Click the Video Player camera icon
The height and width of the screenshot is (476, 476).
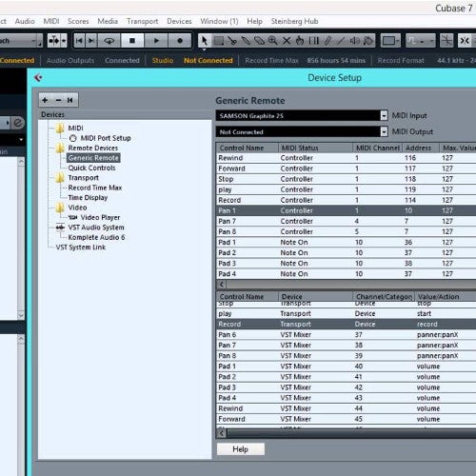pyautogui.click(x=73, y=217)
